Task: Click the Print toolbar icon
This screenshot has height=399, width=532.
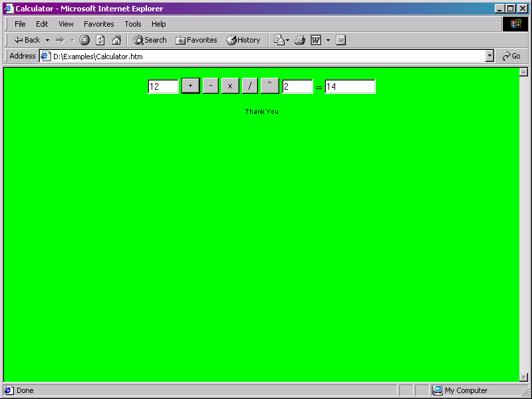Action: tap(300, 40)
